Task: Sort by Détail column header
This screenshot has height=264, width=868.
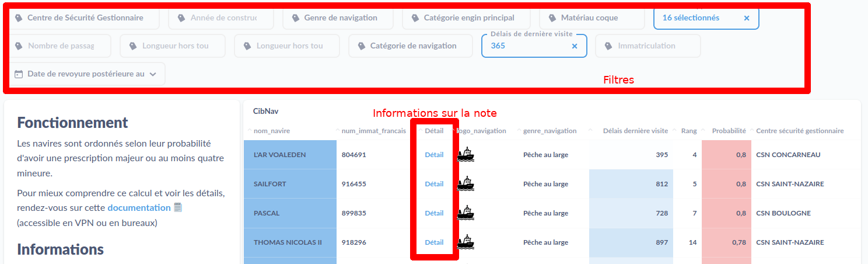Action: pos(434,131)
